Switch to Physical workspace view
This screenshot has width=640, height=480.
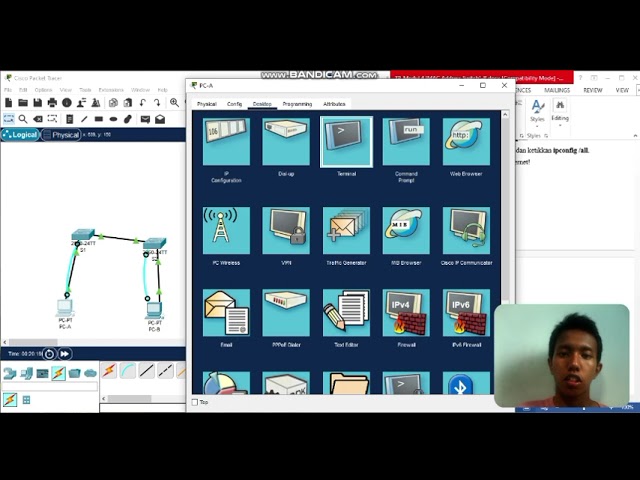pyautogui.click(x=61, y=135)
